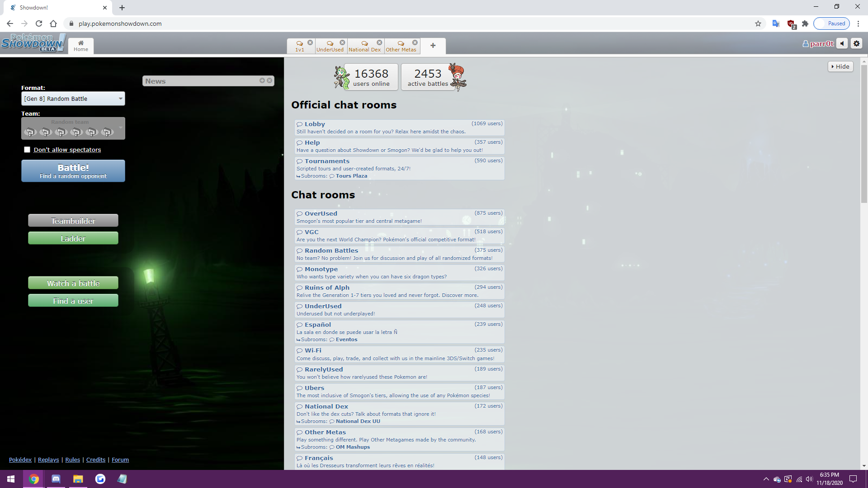Open the Credits link

pyautogui.click(x=96, y=460)
